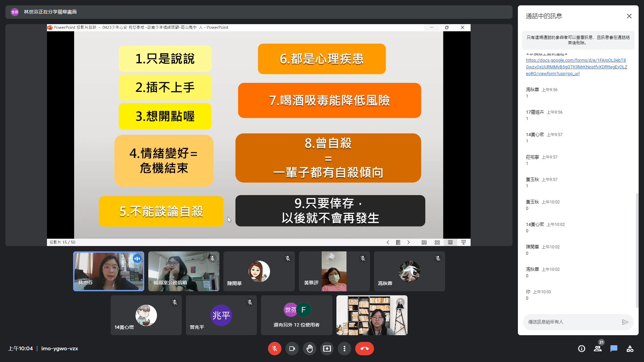Minimize the PowerPoint window
Viewport: 644px width, 362px height.
click(432, 27)
